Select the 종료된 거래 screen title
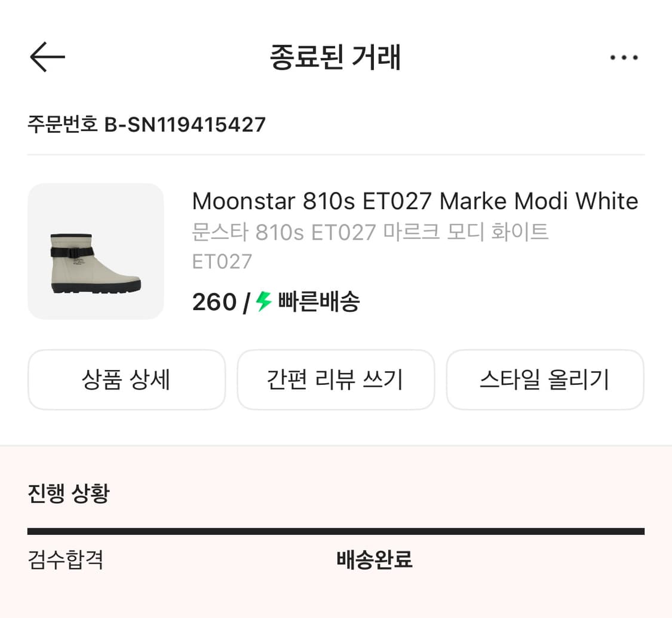The width and height of the screenshot is (672, 618). pos(336,57)
